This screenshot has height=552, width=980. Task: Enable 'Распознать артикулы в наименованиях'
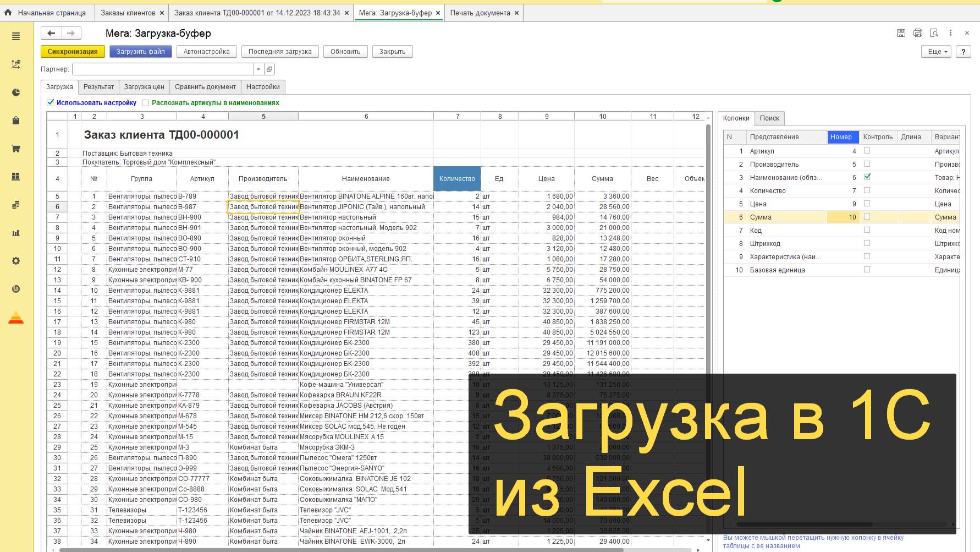145,103
